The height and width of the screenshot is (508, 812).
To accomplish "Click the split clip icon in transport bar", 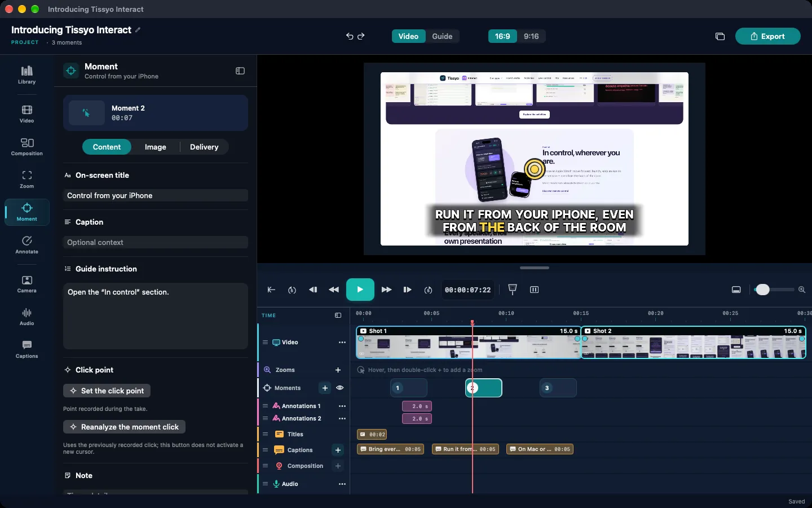I will (x=535, y=290).
